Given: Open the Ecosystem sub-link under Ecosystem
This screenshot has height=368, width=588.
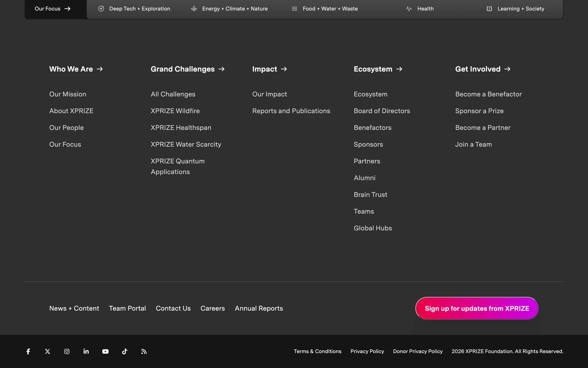Looking at the screenshot, I should pos(370,94).
